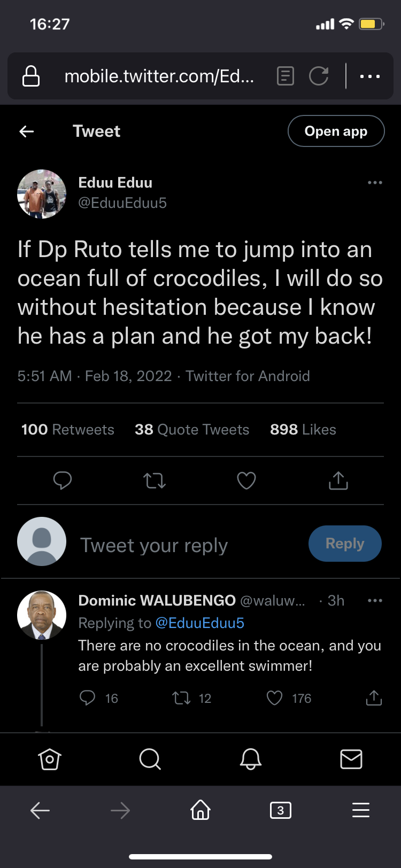Viewport: 401px width, 868px height.
Task: Tap the back arrow beside Tweet header
Action: [27, 131]
